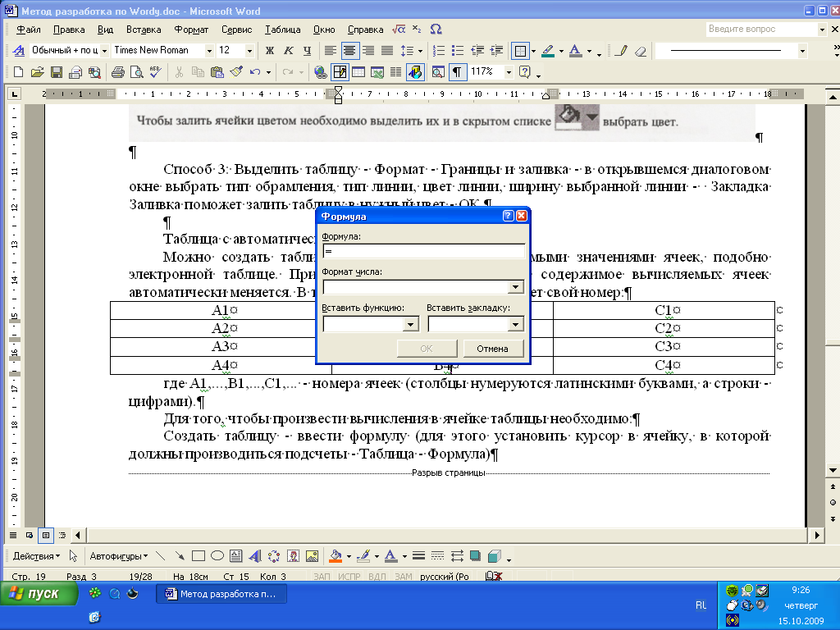Save the document with the floppy icon
The image size is (840, 630).
pos(57,72)
